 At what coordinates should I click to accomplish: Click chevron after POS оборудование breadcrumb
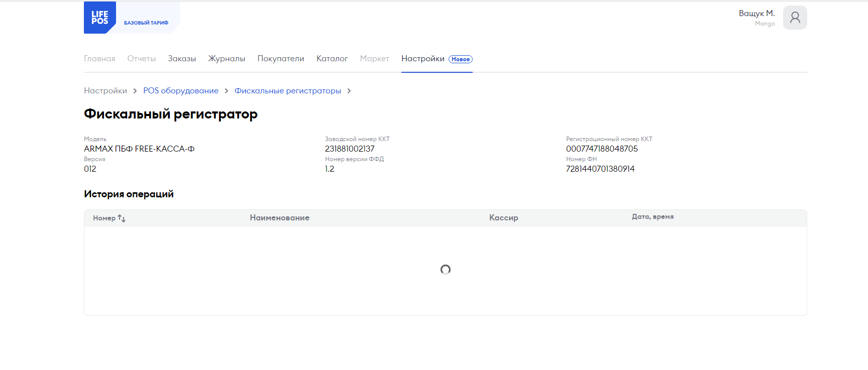click(227, 91)
